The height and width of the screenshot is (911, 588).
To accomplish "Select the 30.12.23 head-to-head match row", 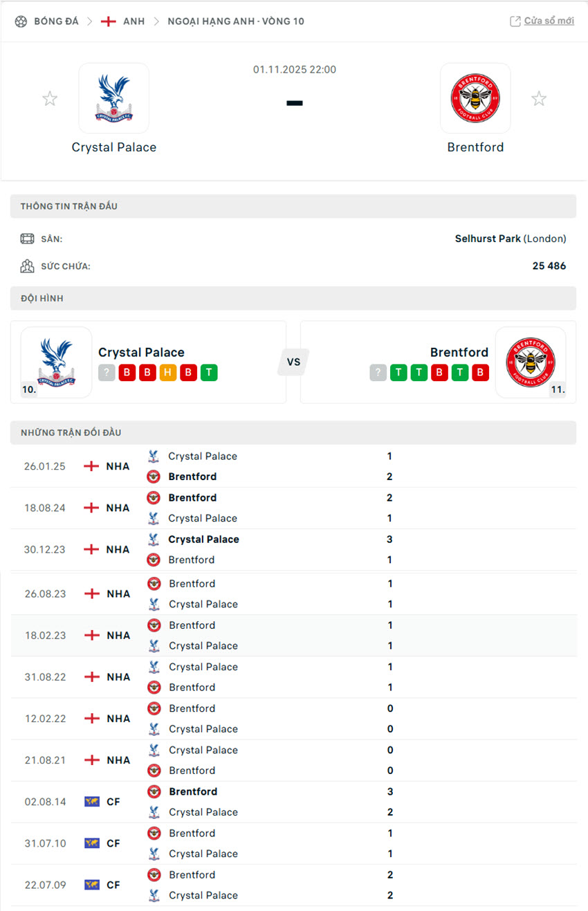I will (294, 549).
